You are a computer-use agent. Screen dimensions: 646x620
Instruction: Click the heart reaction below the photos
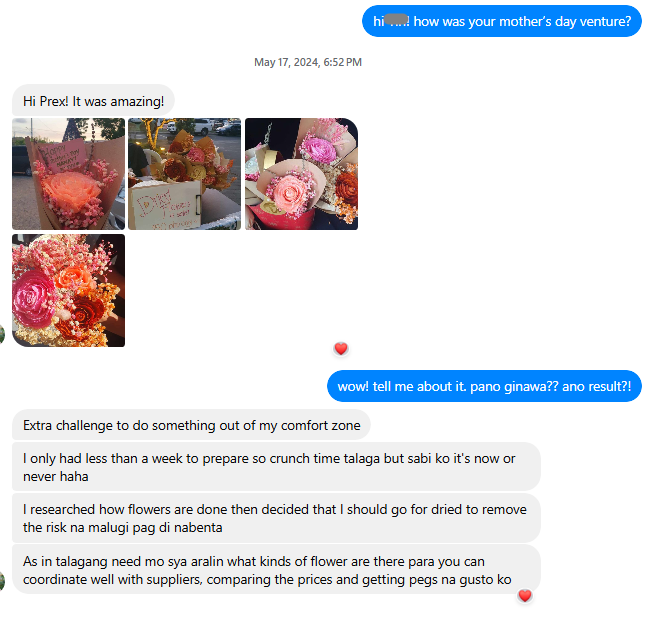coord(341,349)
